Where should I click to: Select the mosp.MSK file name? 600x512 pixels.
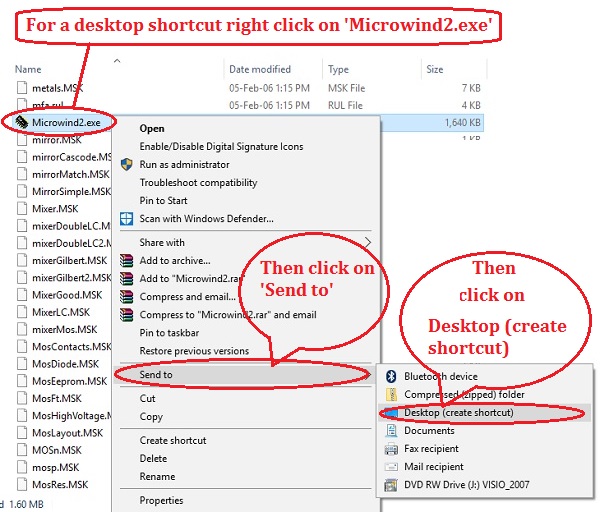(55, 467)
